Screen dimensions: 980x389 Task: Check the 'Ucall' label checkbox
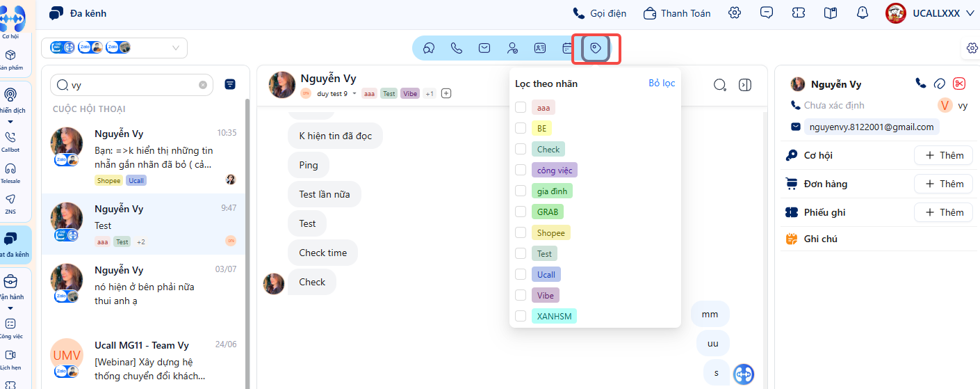tap(520, 274)
